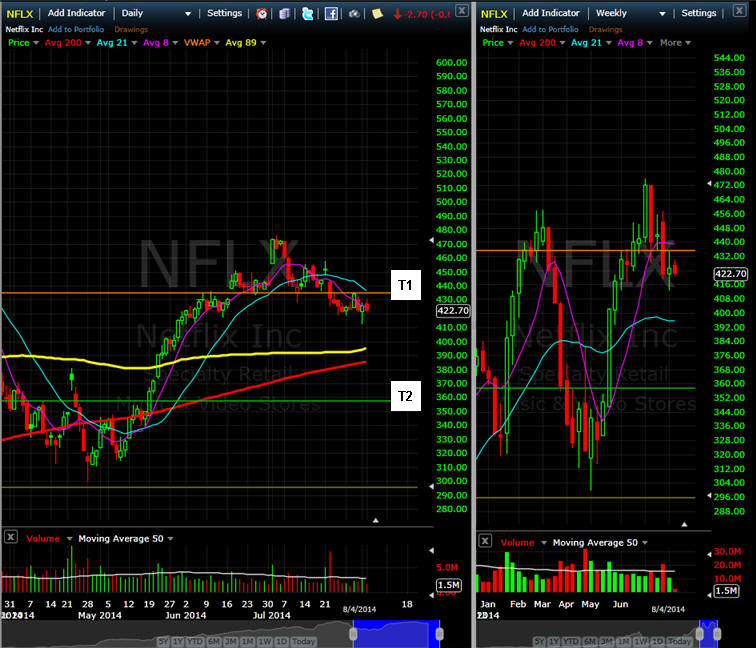Open the Drawings link in the weekly chart
This screenshot has height=648, width=756.
605,29
